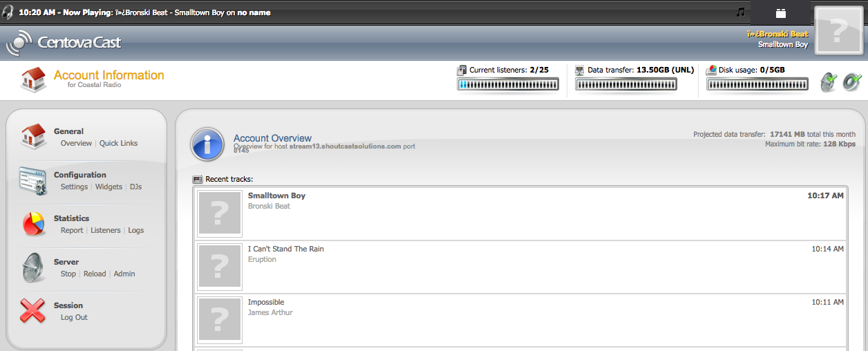This screenshot has width=868, height=351.
Task: Click the Centova Cast logo
Action: (64, 43)
